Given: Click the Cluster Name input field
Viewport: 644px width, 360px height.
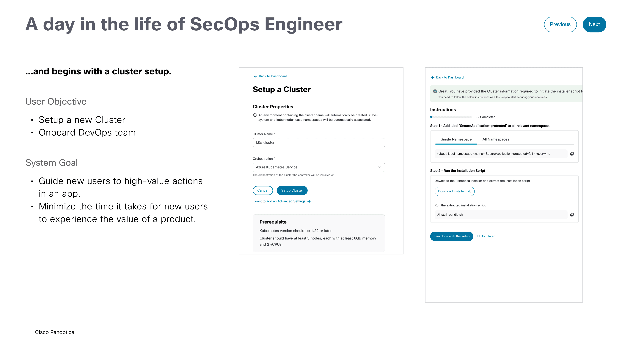Looking at the screenshot, I should click(x=318, y=143).
